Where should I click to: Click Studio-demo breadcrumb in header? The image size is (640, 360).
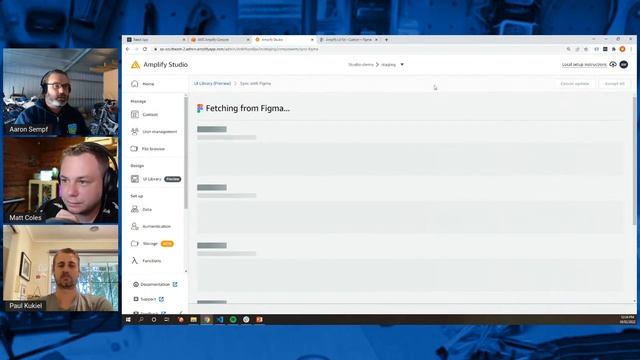361,64
